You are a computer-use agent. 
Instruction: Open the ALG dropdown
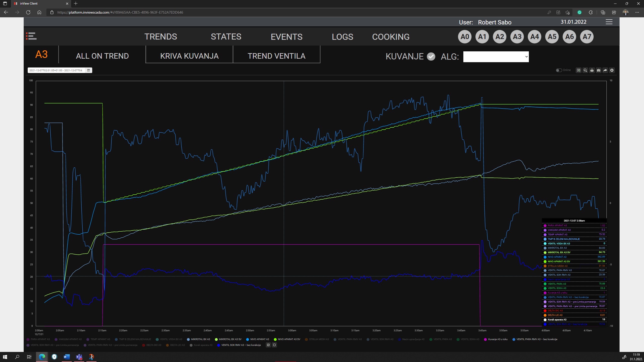(496, 57)
